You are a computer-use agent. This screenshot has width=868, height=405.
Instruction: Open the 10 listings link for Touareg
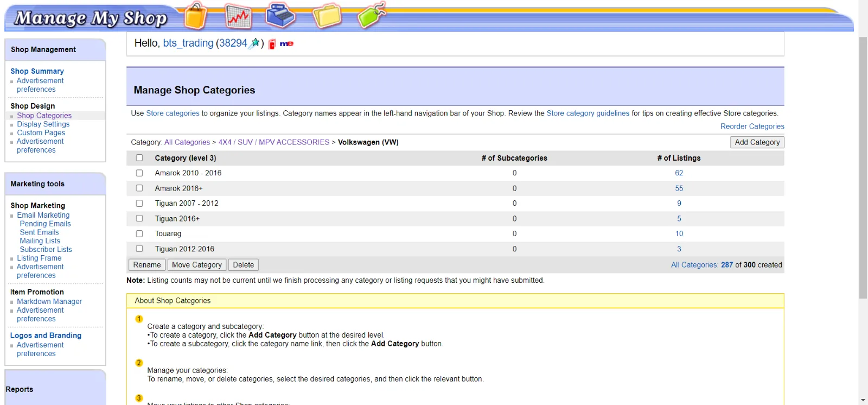tap(679, 234)
